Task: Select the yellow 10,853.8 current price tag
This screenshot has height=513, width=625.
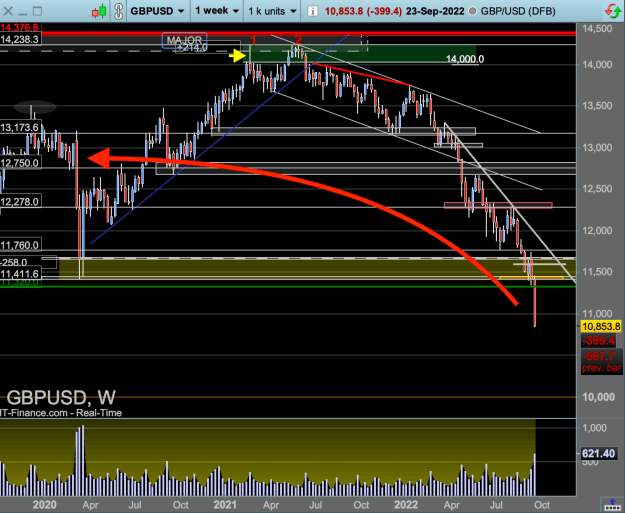Action: 601,327
